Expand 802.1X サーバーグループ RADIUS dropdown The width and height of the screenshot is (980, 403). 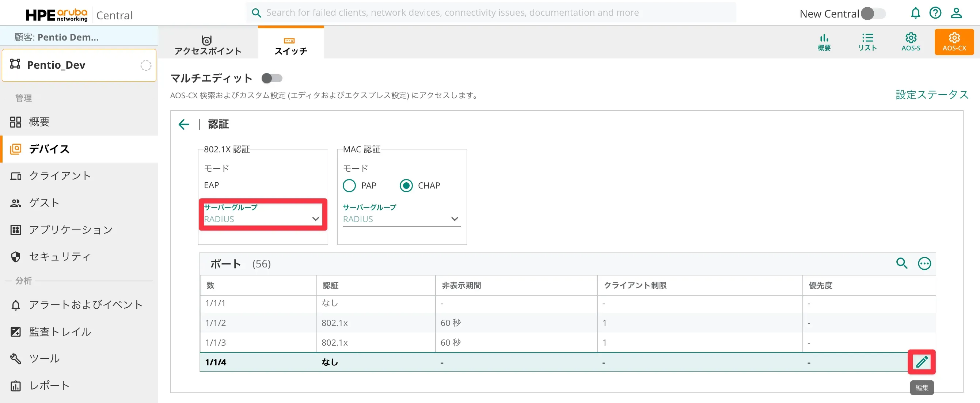(262, 219)
